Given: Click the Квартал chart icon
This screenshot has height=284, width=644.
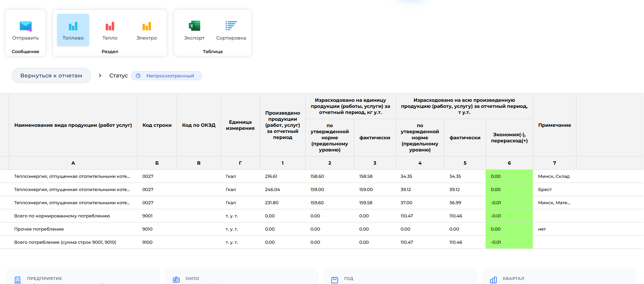Looking at the screenshot, I should click(493, 280).
